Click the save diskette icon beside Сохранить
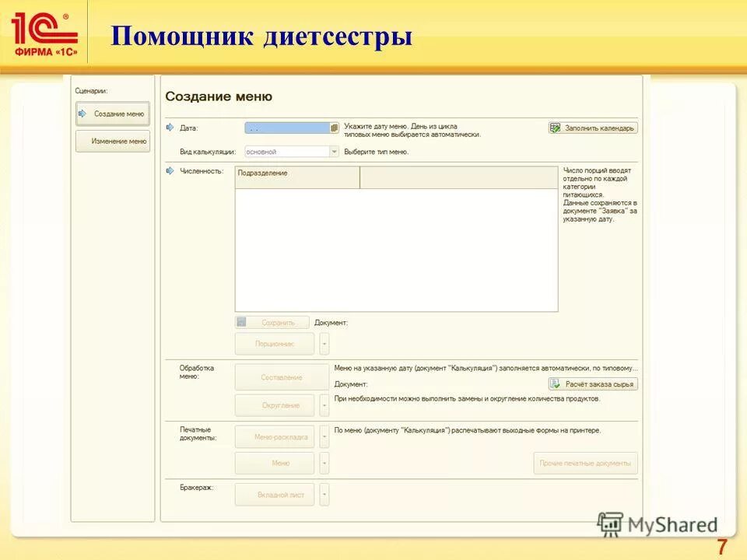This screenshot has width=747, height=560. point(240,320)
